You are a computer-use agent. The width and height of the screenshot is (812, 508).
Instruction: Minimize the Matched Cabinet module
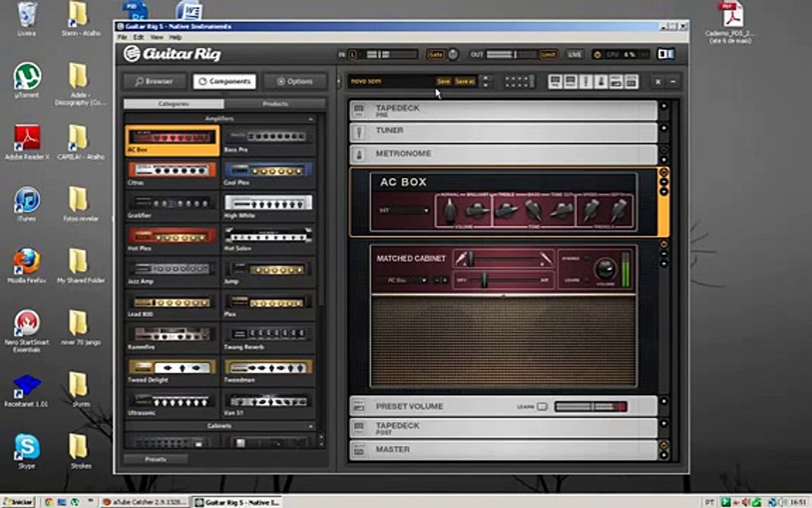(x=664, y=253)
